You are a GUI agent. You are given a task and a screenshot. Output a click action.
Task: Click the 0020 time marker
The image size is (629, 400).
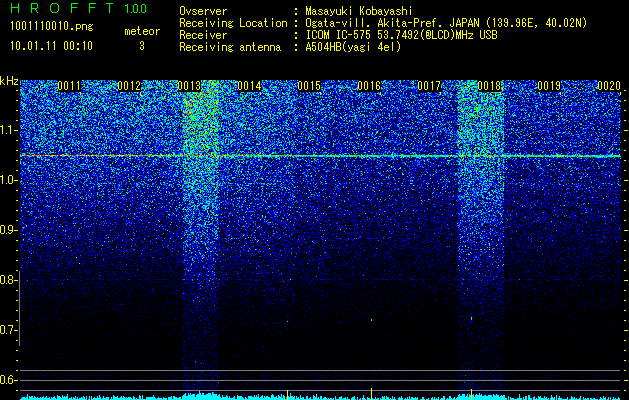coord(609,86)
